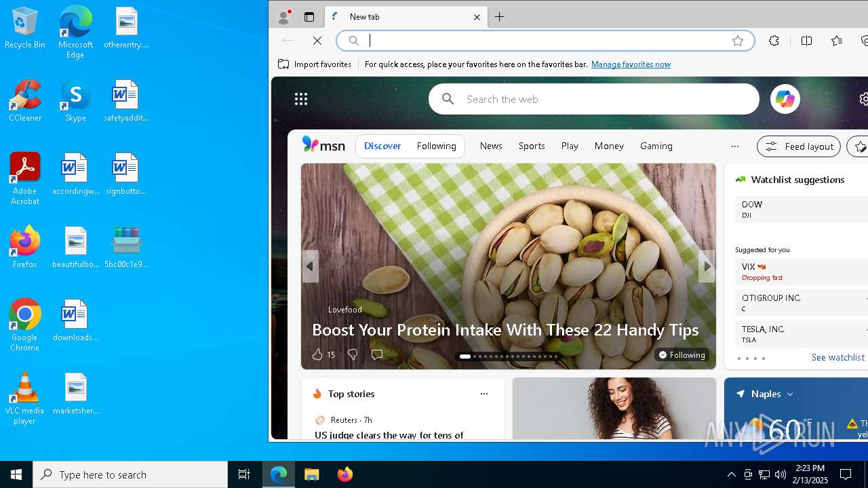Select the Firefox desktop shortcut

(x=25, y=248)
